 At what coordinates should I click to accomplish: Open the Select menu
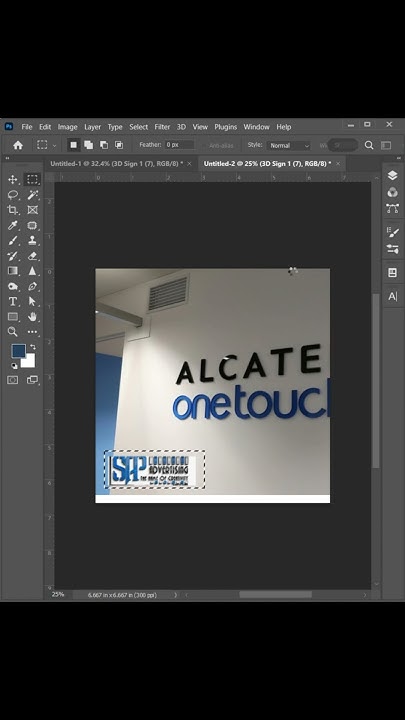[138, 127]
